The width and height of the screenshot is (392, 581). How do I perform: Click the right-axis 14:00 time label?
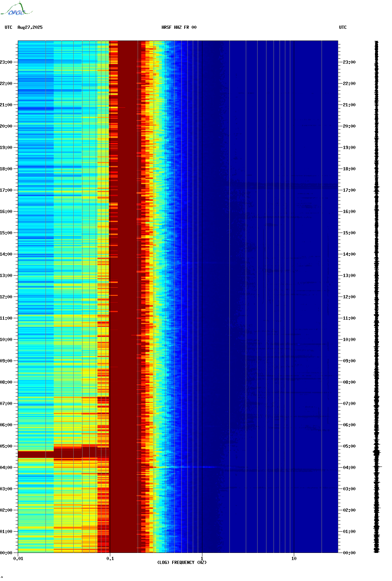pos(349,254)
